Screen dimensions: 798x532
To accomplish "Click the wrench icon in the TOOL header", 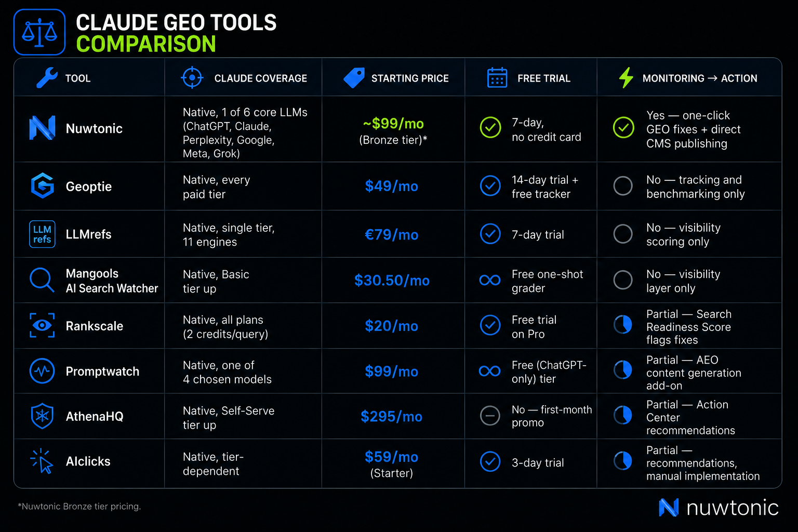I will (47, 78).
